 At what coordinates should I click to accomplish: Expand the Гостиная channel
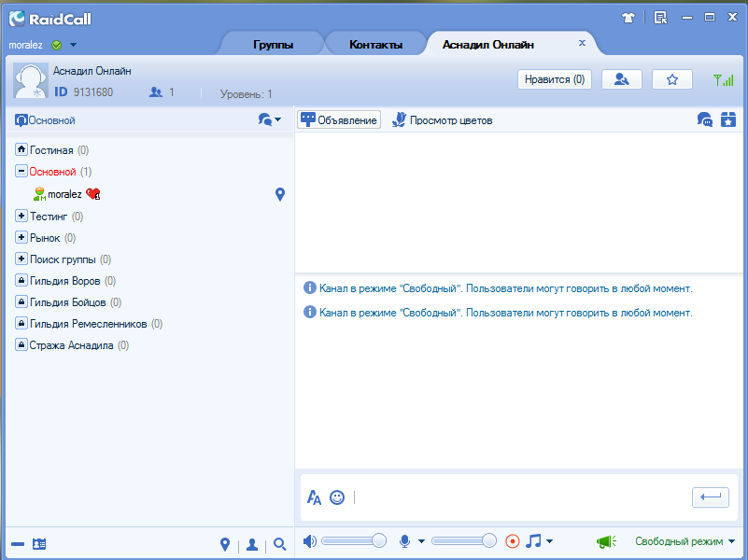click(x=21, y=149)
